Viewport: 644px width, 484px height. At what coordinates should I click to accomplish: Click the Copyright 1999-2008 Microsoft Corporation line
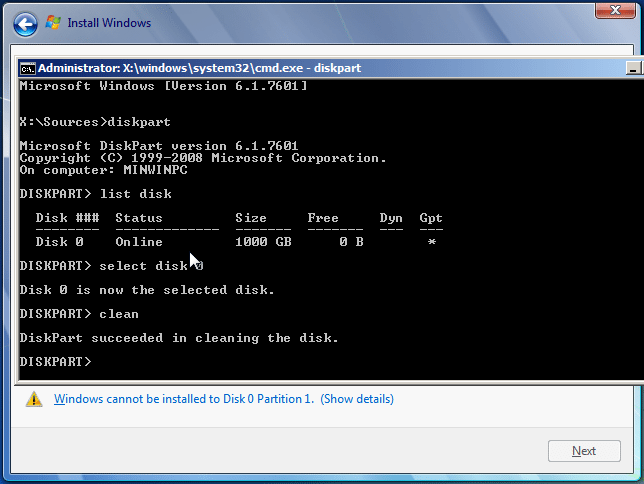203,158
